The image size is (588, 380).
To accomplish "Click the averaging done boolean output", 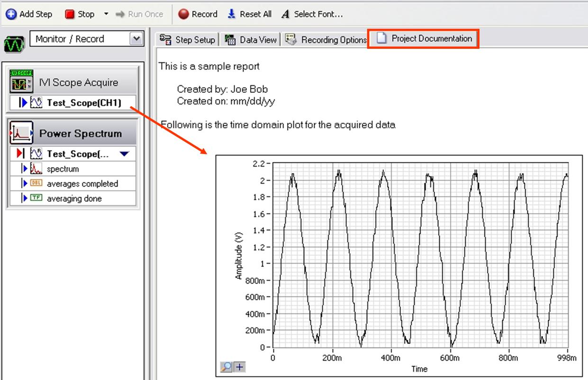I will point(74,199).
